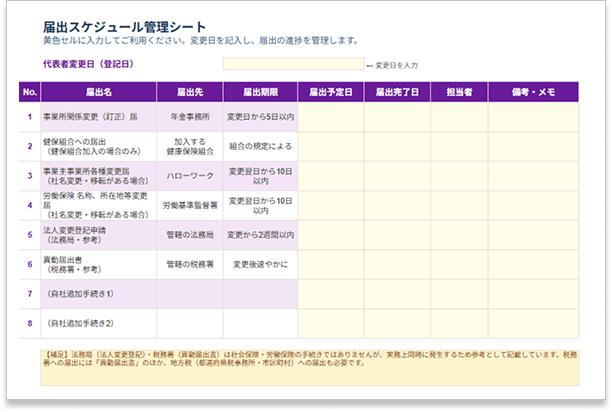Select the 届出完了日 cell for row 3
612x412 pixels.
pyautogui.click(x=397, y=176)
